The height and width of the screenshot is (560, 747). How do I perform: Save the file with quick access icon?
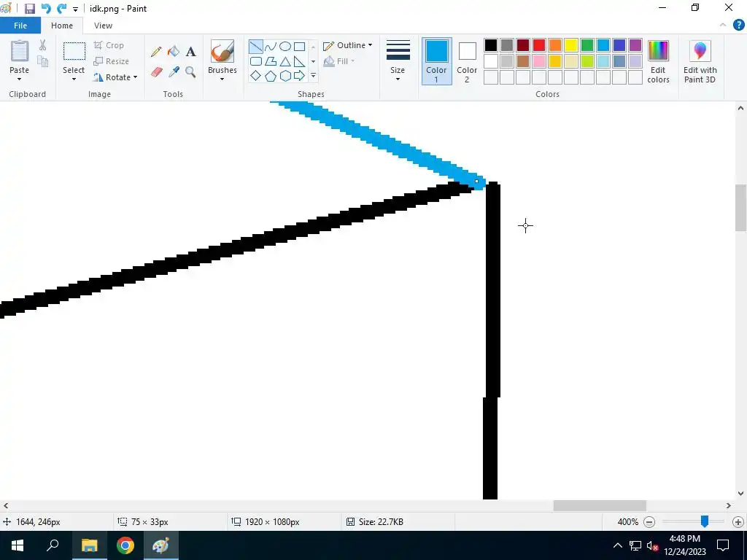(x=29, y=9)
